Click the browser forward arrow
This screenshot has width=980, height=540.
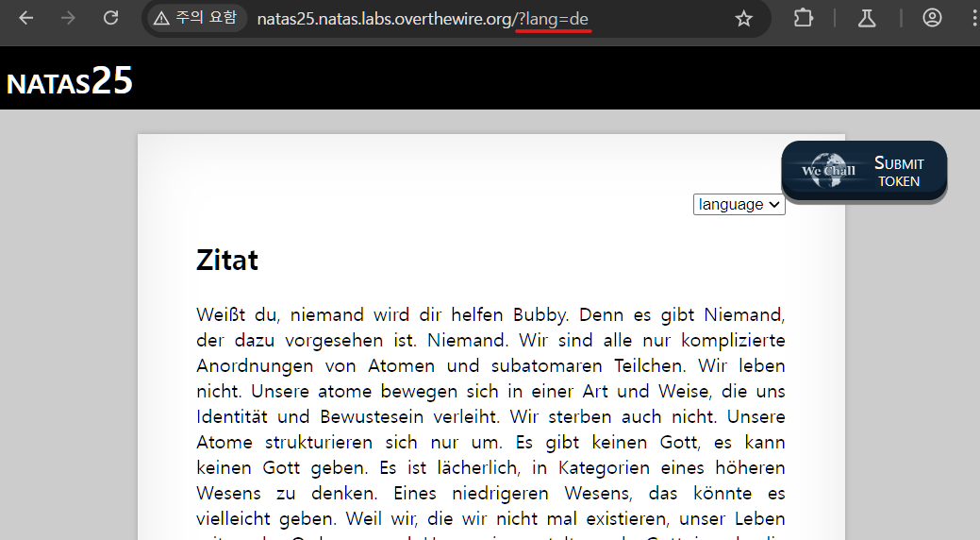(68, 18)
